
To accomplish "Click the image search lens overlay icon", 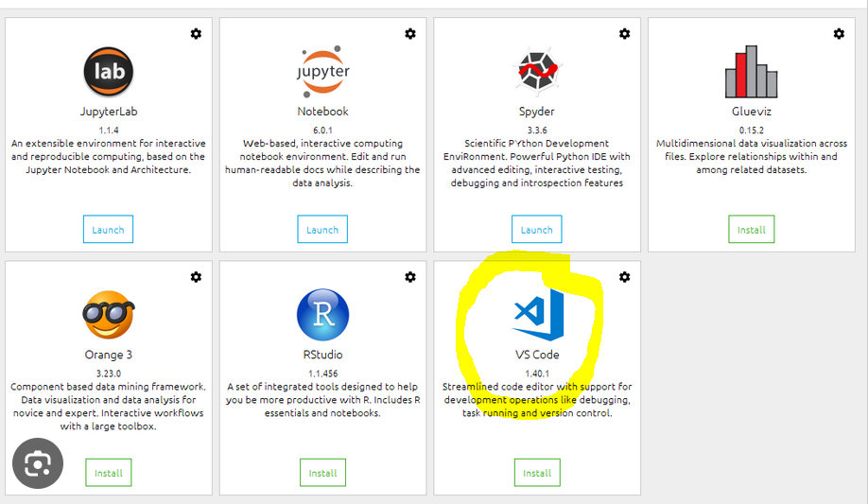I will point(38,463).
